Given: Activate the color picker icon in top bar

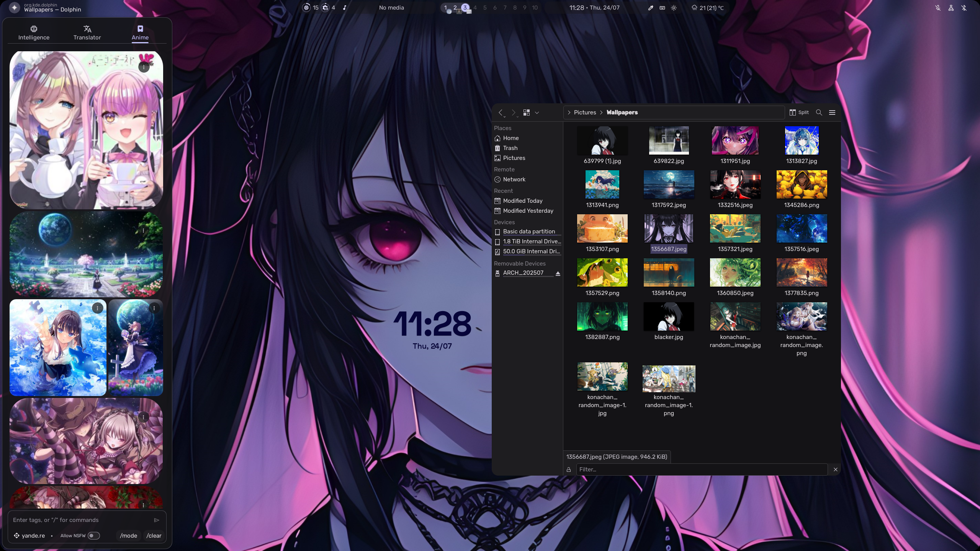Looking at the screenshot, I should (x=650, y=8).
